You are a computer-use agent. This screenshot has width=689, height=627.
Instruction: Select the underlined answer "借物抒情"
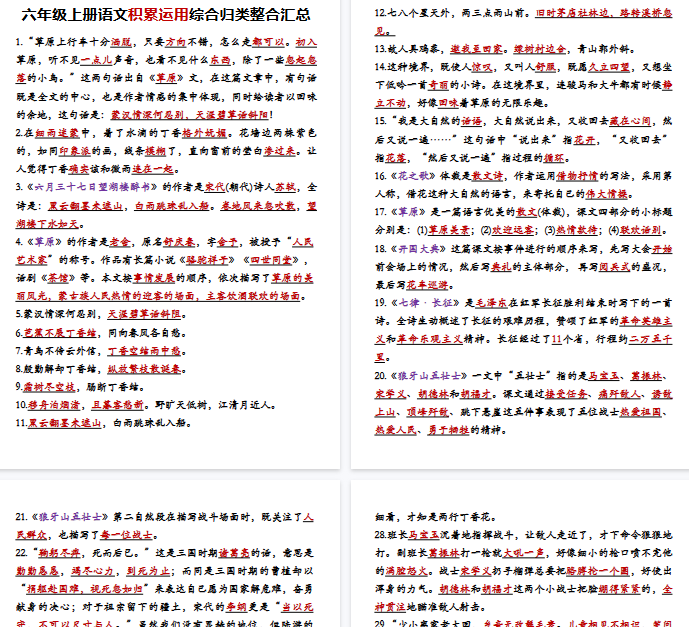pyautogui.click(x=577, y=176)
